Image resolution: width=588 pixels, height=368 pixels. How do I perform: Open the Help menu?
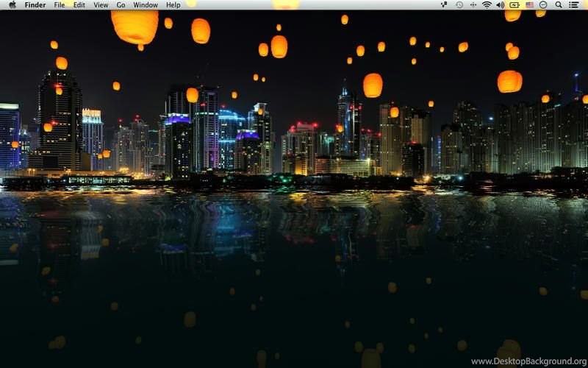(173, 4)
